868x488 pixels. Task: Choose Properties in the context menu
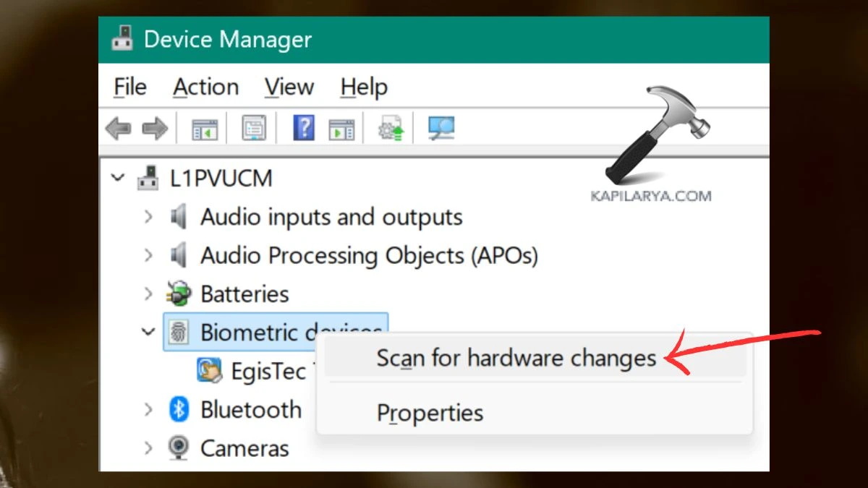pyautogui.click(x=535, y=413)
